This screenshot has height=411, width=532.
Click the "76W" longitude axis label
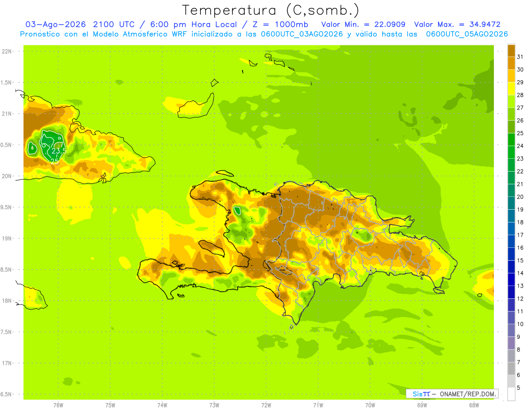58,405
